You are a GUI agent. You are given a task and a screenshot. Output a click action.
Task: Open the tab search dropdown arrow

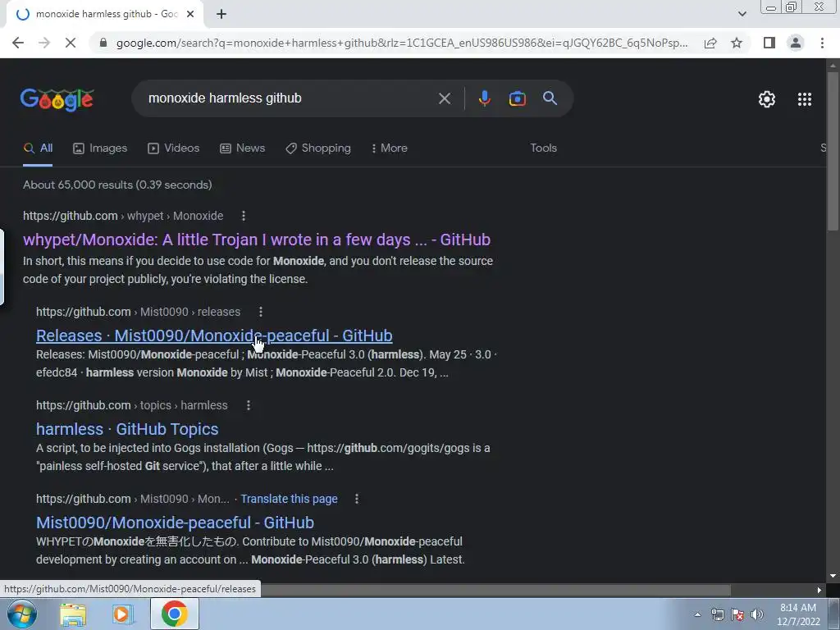click(742, 14)
